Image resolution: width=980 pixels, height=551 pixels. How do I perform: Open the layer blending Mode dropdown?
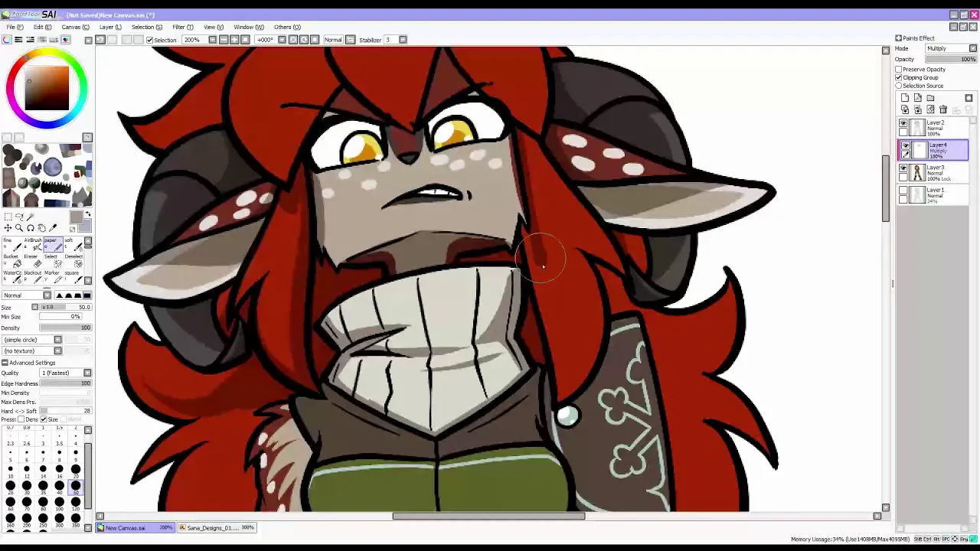(x=951, y=48)
